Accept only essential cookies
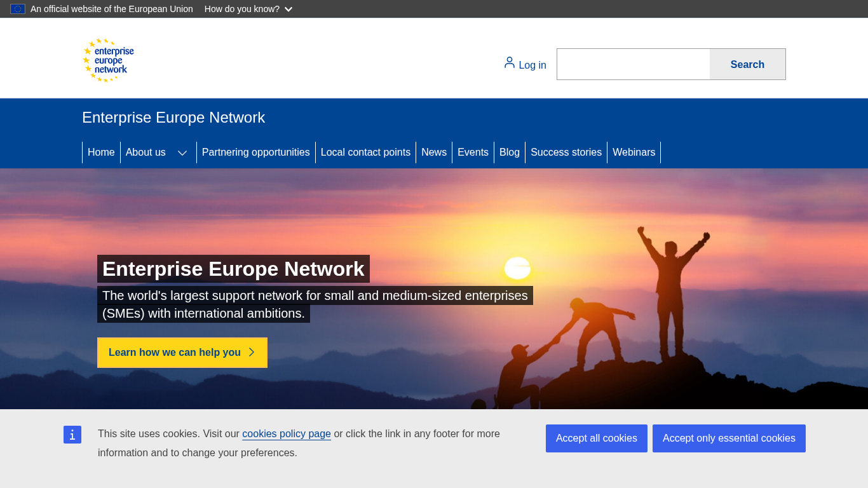The width and height of the screenshot is (868, 488). coord(729,438)
